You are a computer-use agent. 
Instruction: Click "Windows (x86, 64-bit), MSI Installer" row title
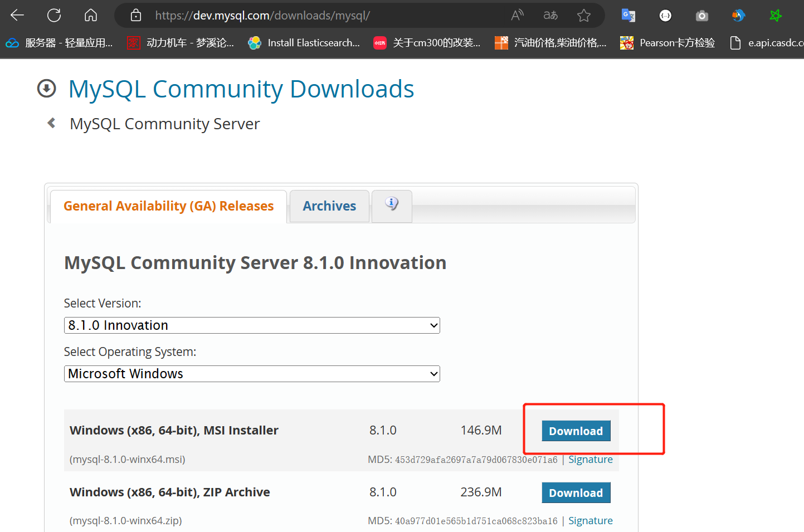174,431
